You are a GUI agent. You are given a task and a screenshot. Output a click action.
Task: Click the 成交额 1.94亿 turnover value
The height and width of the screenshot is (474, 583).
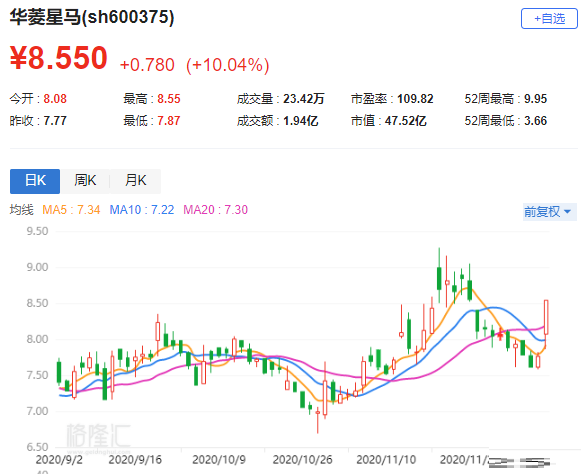tap(301, 121)
